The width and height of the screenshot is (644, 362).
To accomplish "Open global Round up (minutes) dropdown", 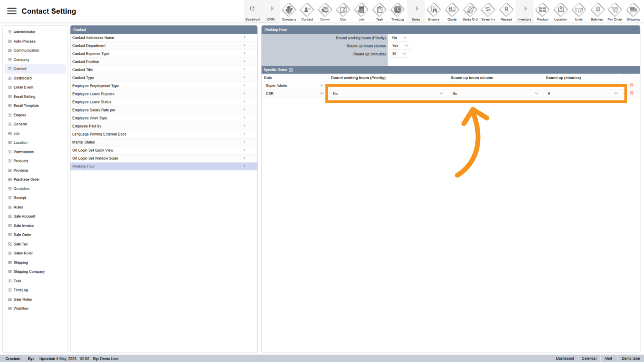I will pyautogui.click(x=399, y=54).
